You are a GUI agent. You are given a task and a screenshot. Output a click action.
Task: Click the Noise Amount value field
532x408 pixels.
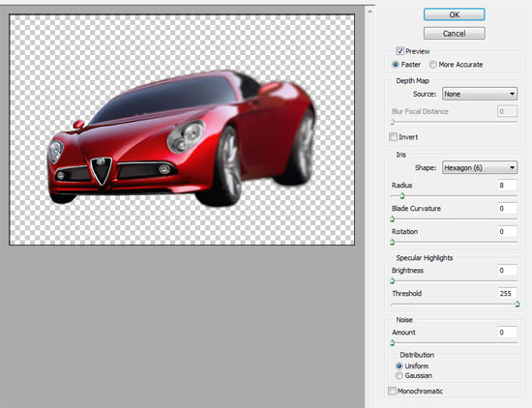tap(507, 333)
